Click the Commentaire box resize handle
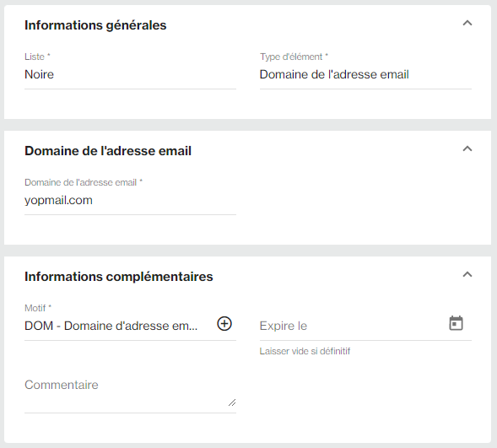This screenshot has width=497, height=448. click(232, 402)
